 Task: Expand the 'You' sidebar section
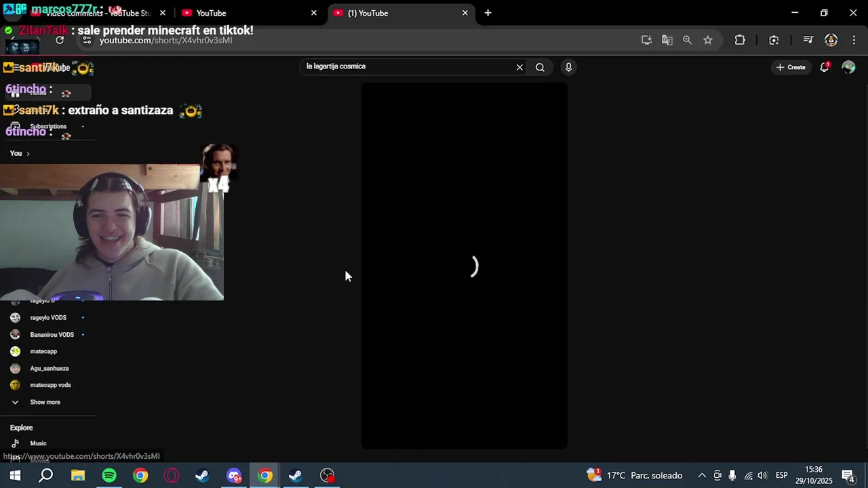[x=20, y=153]
